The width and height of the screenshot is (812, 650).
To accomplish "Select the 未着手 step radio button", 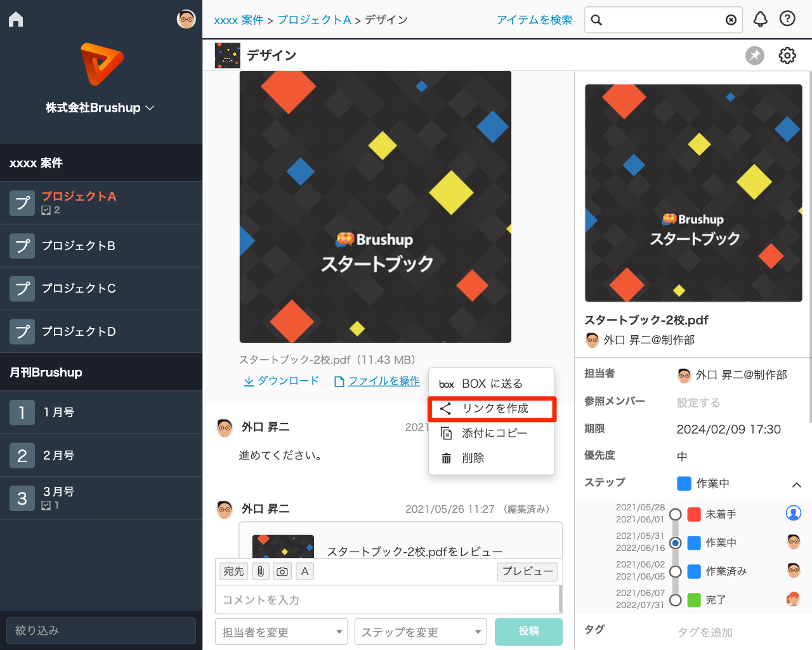I will [x=676, y=514].
